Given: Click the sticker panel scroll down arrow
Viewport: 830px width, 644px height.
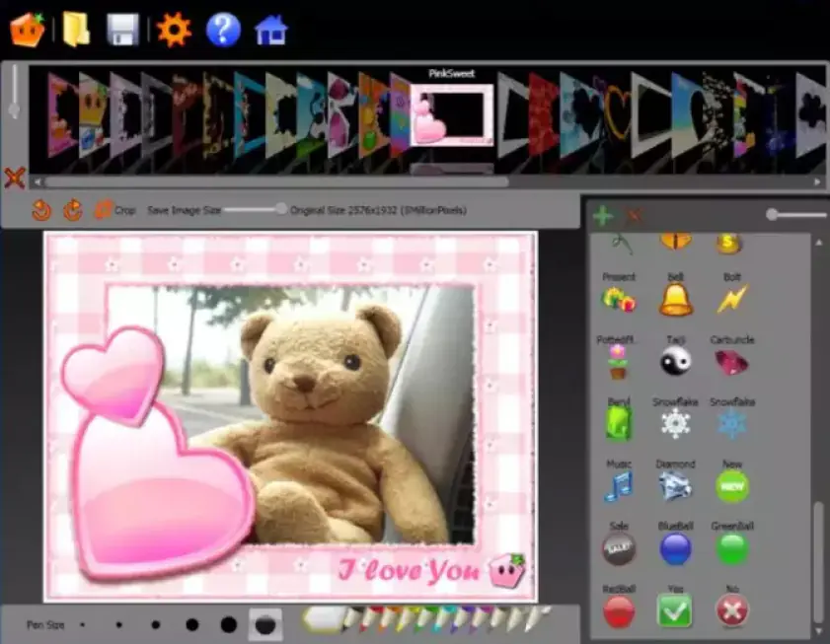Looking at the screenshot, I should tap(818, 630).
